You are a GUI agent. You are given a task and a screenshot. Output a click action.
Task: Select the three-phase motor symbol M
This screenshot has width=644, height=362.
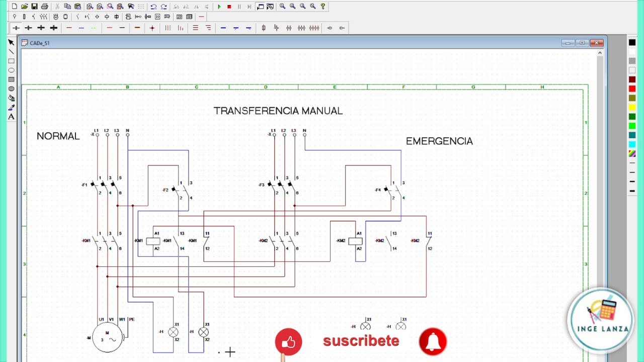107,337
